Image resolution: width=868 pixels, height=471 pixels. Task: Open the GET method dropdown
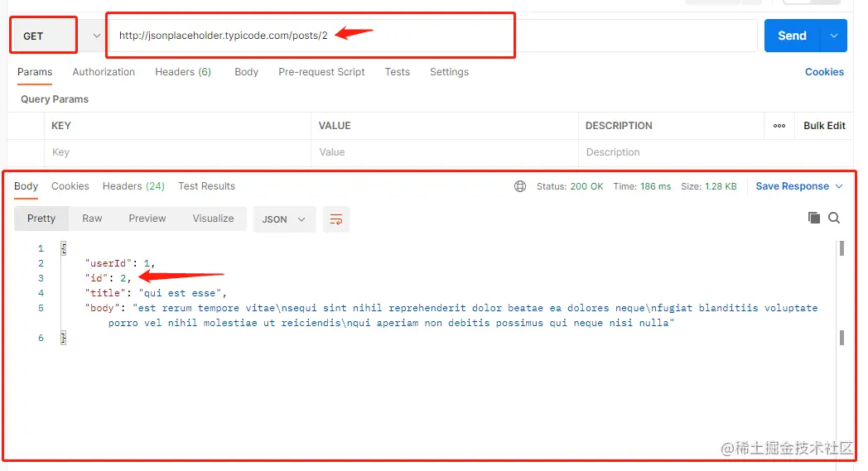coord(96,36)
